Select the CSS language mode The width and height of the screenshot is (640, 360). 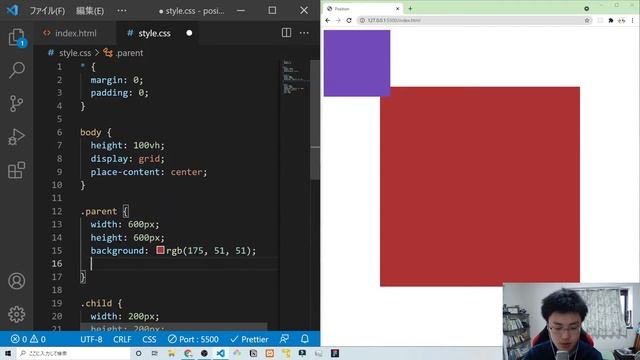(149, 339)
